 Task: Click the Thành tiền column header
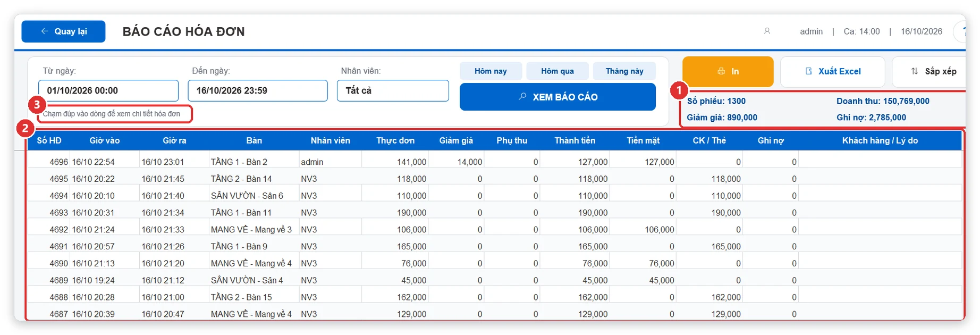[575, 140]
